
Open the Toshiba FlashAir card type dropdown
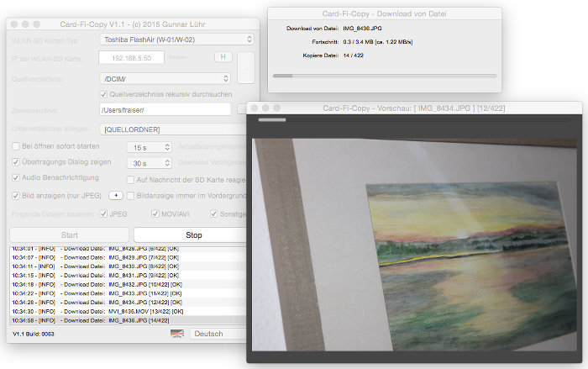[x=176, y=40]
